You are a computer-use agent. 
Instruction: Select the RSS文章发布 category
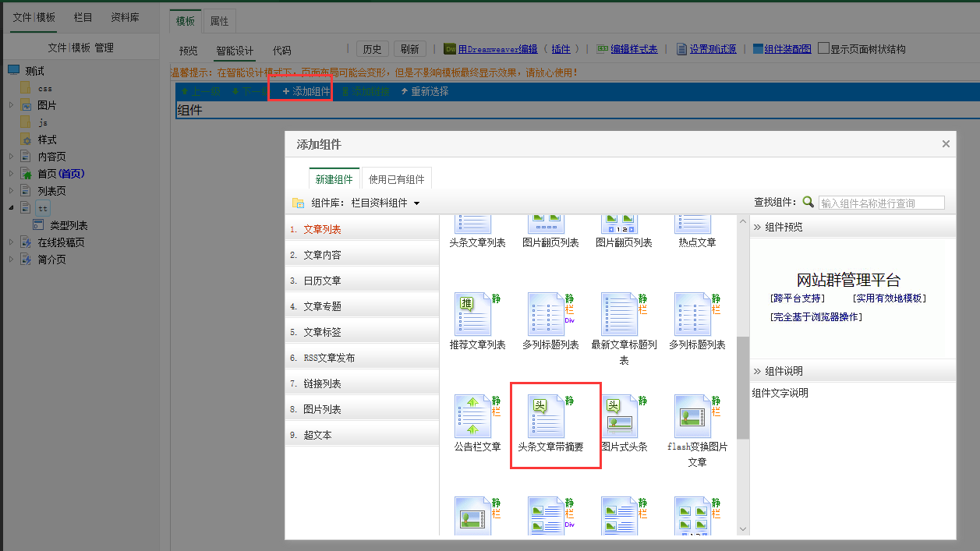(362, 358)
